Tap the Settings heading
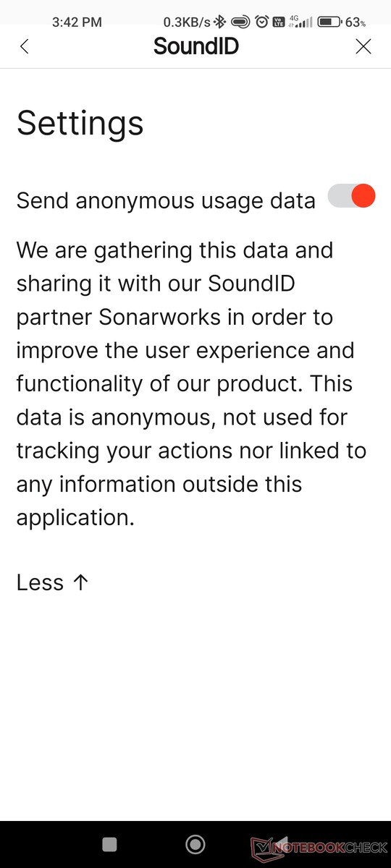 click(80, 123)
